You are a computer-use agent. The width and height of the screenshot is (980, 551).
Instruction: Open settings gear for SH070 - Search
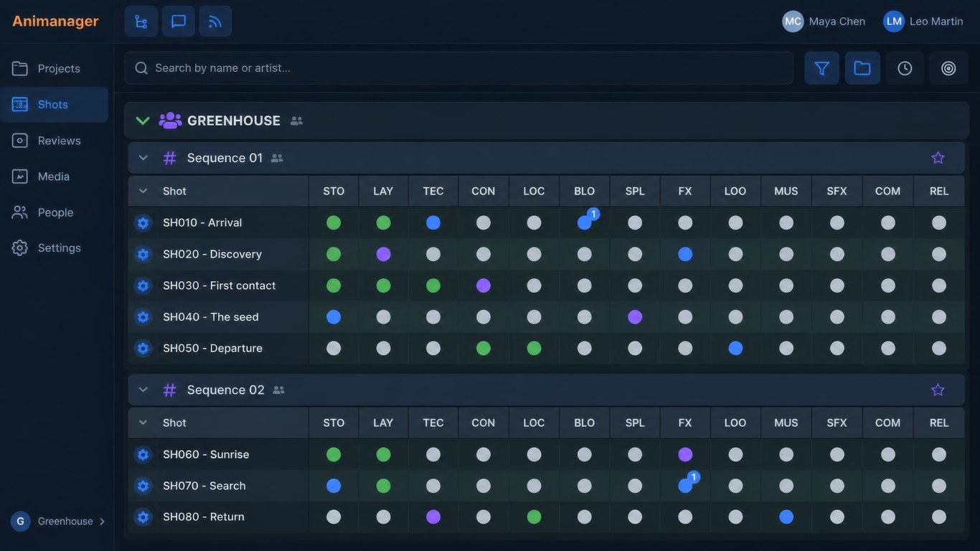pyautogui.click(x=143, y=486)
